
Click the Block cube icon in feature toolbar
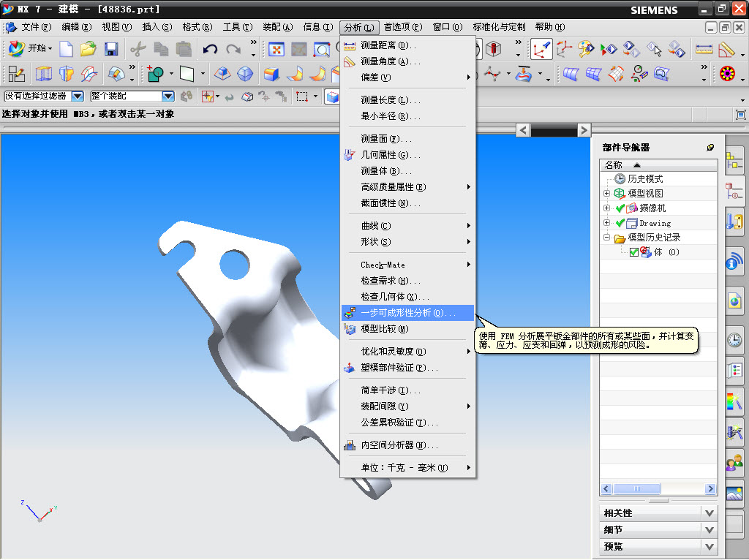(271, 74)
